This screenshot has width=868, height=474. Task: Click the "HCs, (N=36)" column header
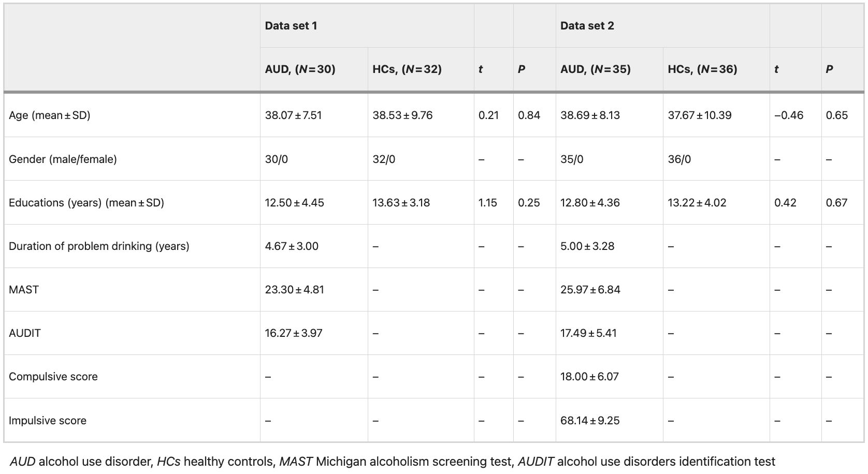(x=702, y=69)
